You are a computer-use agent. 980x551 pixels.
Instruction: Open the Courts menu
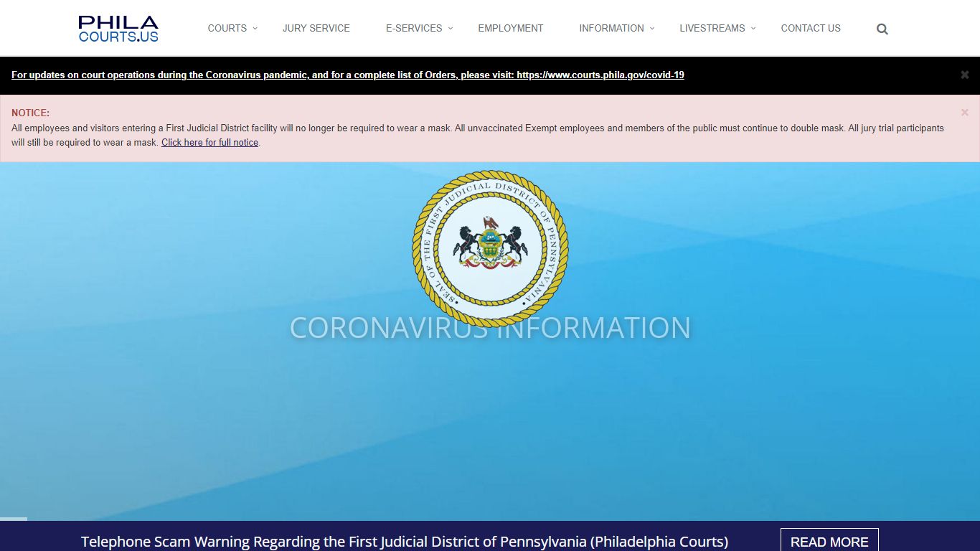coord(227,28)
